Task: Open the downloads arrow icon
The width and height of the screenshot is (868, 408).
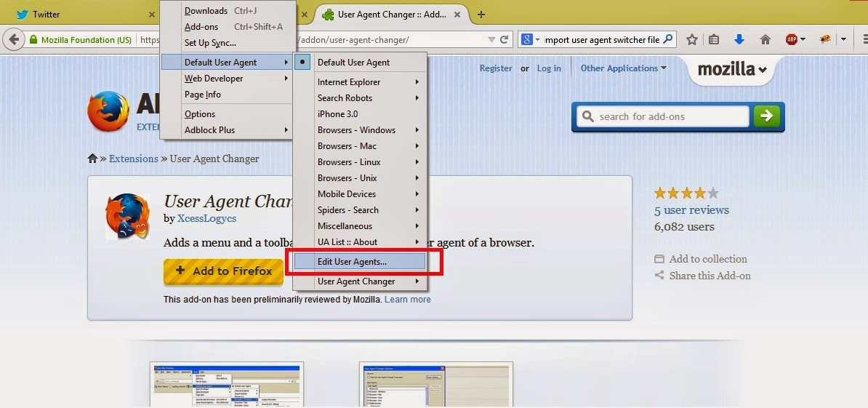Action: 739,39
